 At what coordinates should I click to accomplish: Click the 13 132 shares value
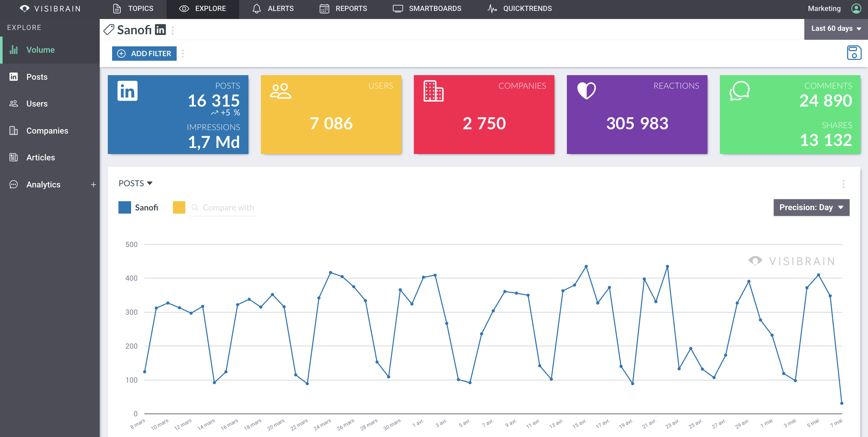tap(826, 140)
